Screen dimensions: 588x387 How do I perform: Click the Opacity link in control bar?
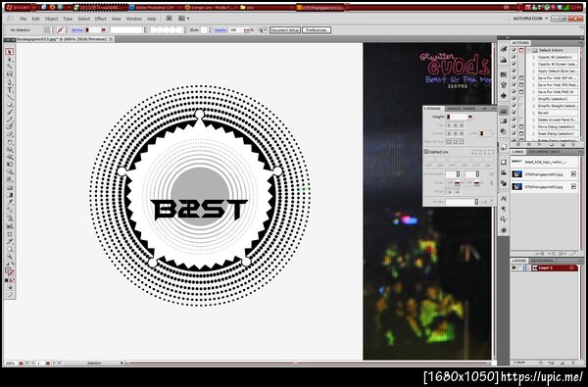tap(220, 30)
